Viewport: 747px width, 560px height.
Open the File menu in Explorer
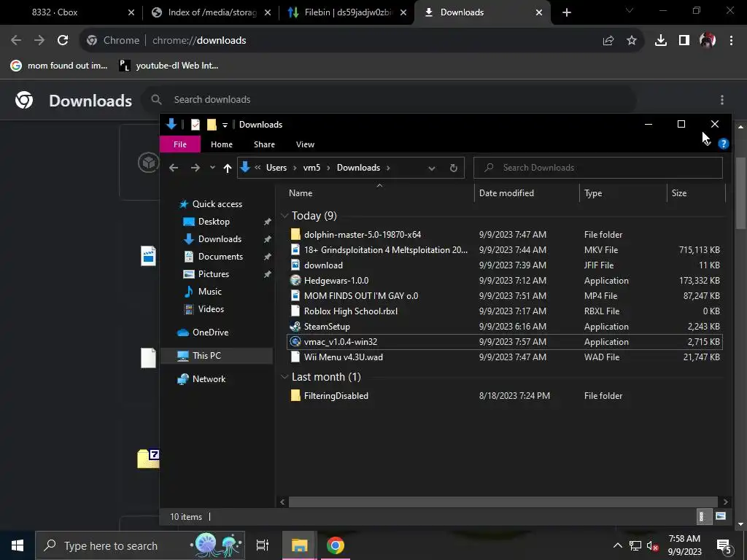(180, 144)
